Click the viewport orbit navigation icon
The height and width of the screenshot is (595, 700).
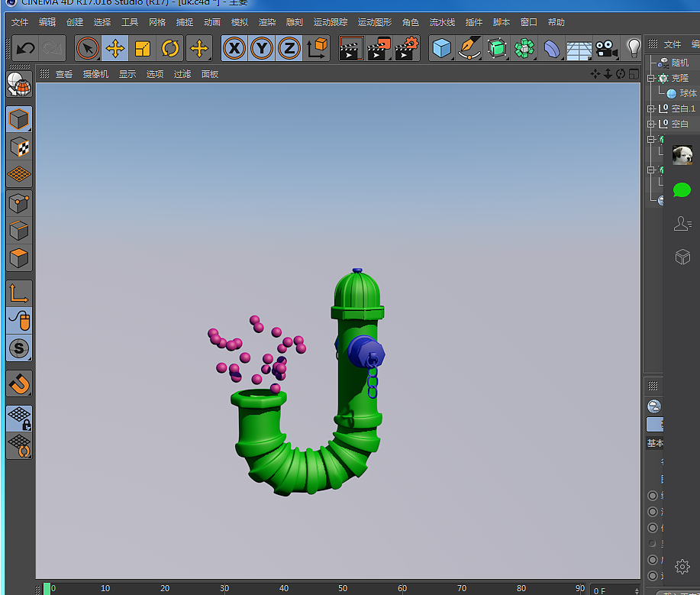pyautogui.click(x=621, y=74)
